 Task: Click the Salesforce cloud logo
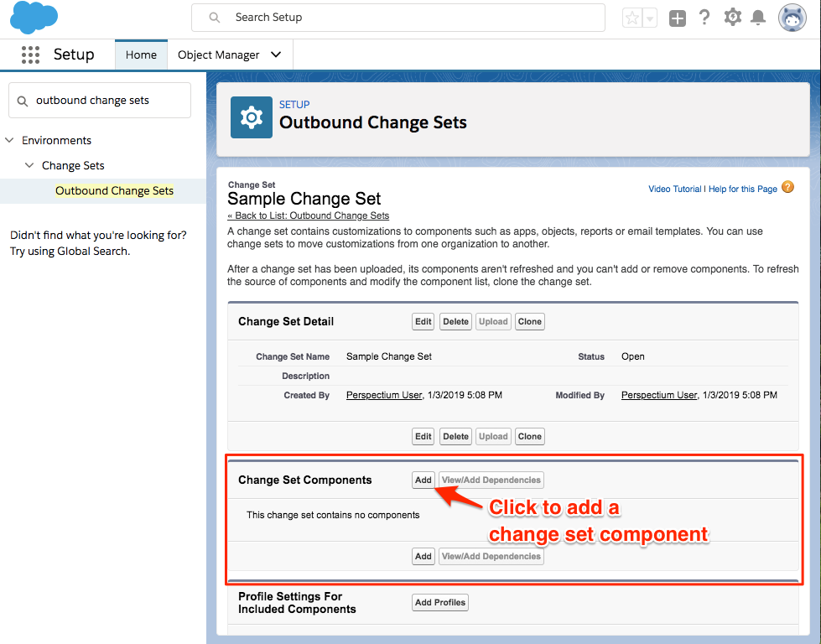[x=34, y=18]
